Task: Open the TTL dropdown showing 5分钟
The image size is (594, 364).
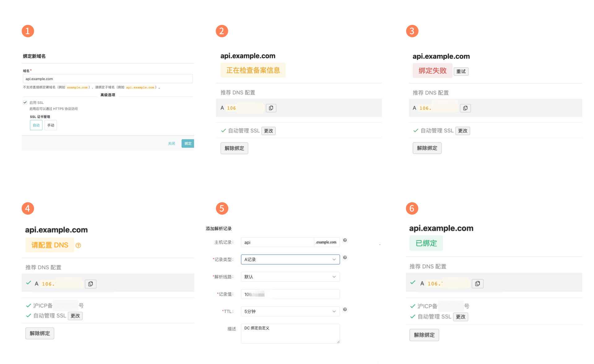Action: 290,311
